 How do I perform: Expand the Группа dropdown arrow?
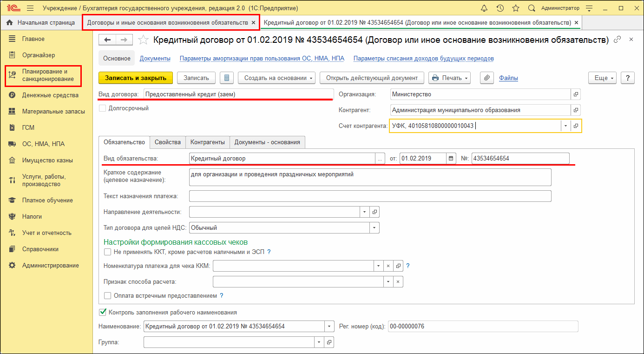point(319,342)
